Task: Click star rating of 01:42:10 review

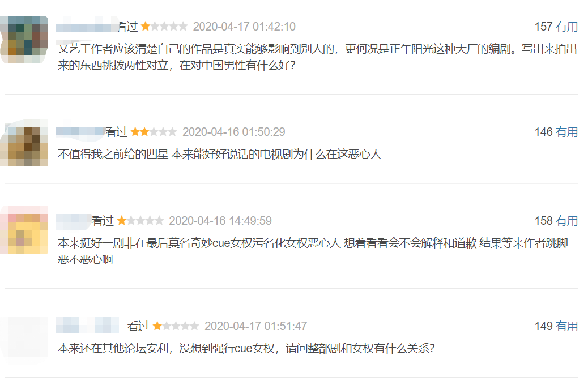Action: tap(164, 27)
